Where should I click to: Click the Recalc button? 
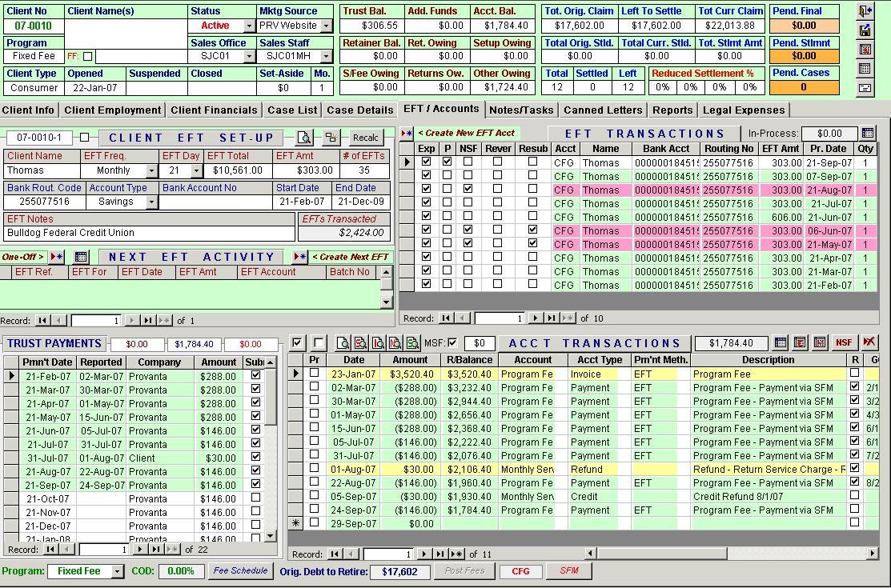click(x=365, y=138)
